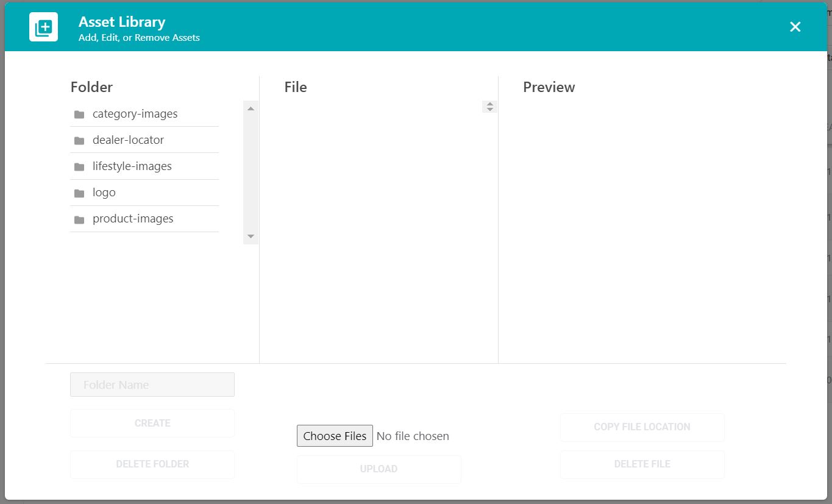Click the dealer-locator folder icon

tap(79, 141)
